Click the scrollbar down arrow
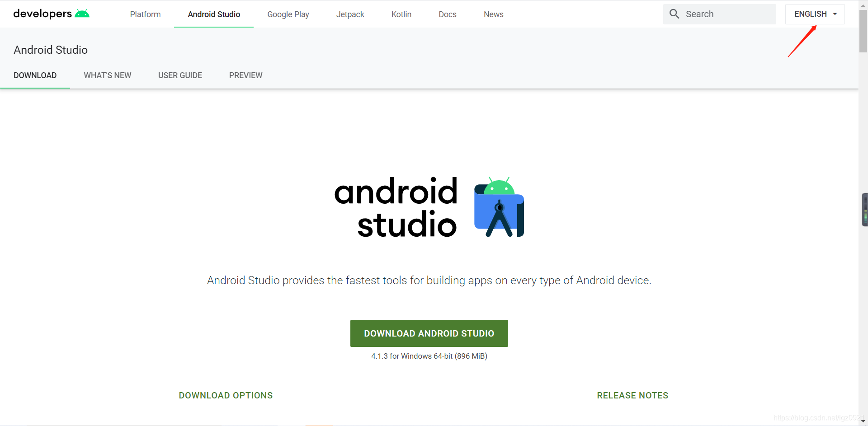The width and height of the screenshot is (868, 426). point(863,421)
